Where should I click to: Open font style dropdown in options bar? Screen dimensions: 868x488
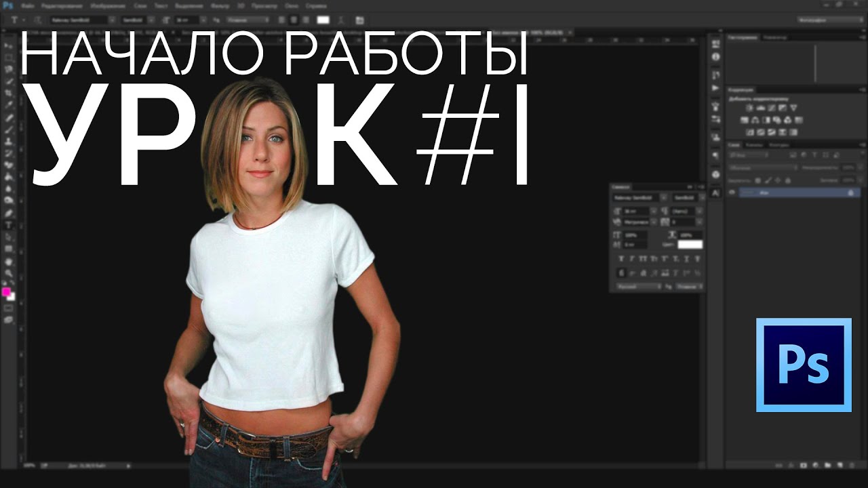(x=151, y=20)
